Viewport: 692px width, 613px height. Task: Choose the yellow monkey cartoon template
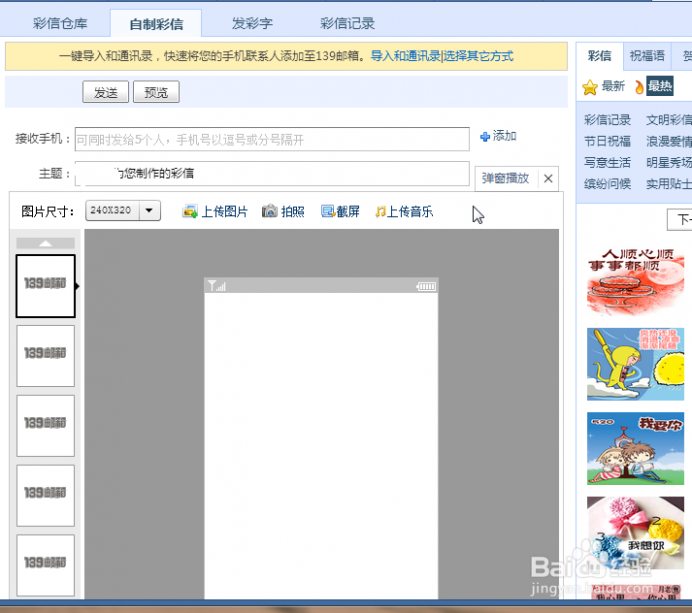pyautogui.click(x=636, y=364)
